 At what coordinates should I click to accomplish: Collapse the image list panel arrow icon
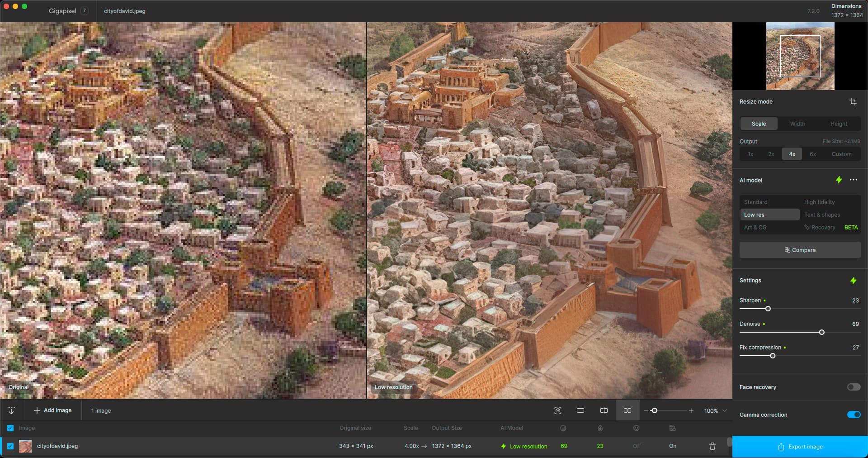click(11, 410)
